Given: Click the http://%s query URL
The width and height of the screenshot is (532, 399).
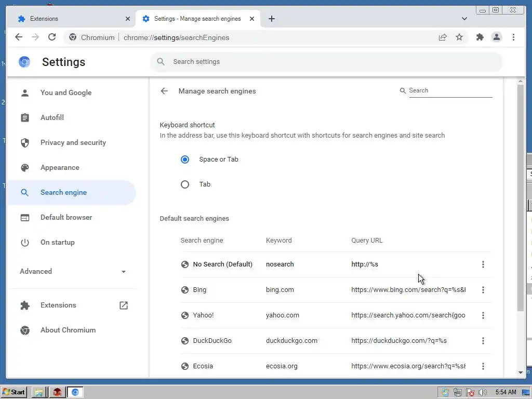Looking at the screenshot, I should click(x=364, y=264).
